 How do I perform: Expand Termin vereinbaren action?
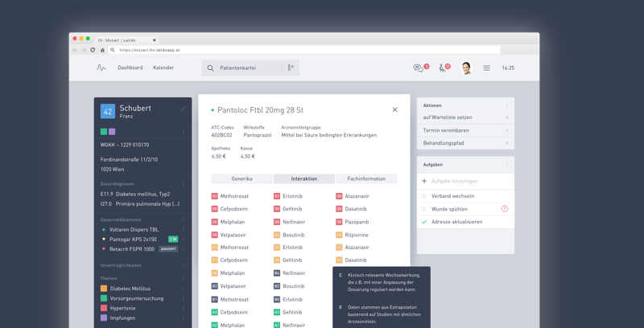pyautogui.click(x=507, y=130)
